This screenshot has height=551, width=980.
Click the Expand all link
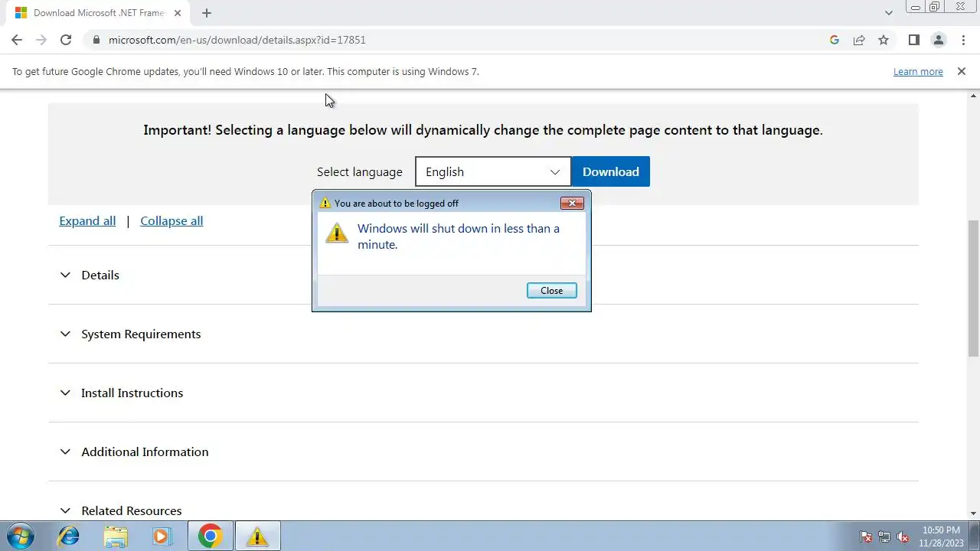click(x=87, y=220)
